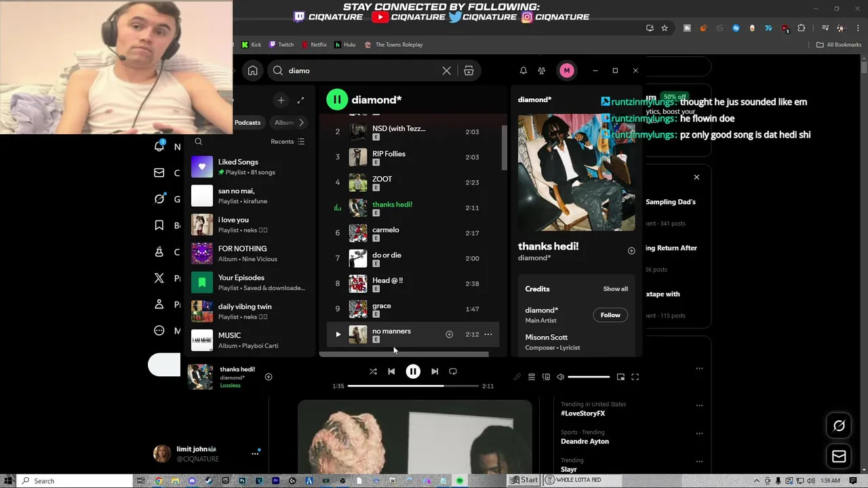868x488 pixels.
Task: Open the All Bookmarks folder
Action: click(839, 45)
